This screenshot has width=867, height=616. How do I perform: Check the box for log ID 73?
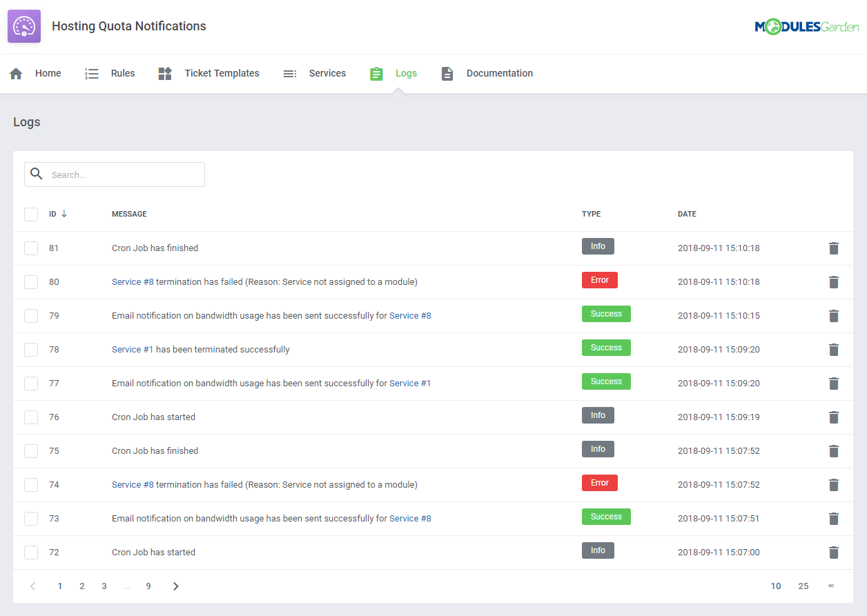click(31, 519)
